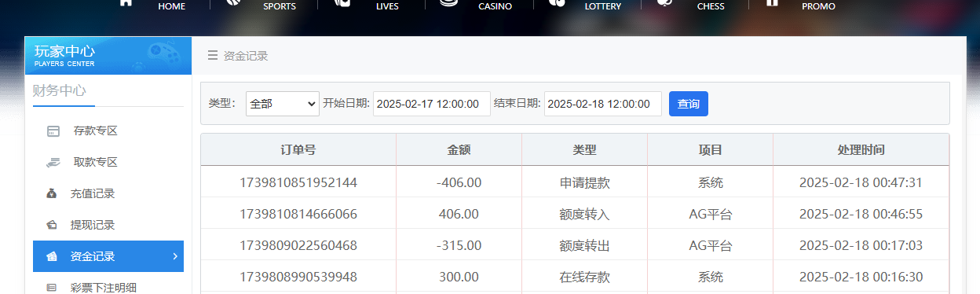Open the HOME navigation item
The image size is (980, 294).
tap(171, 6)
